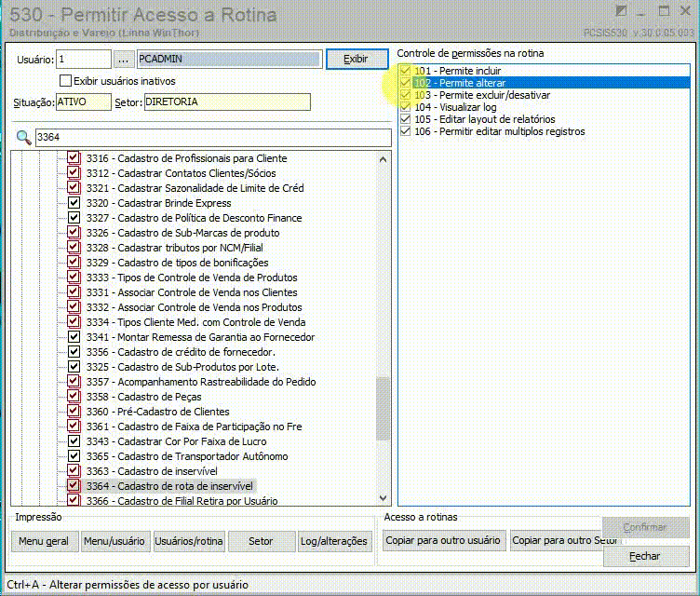Minimize the 530 window

point(641,12)
